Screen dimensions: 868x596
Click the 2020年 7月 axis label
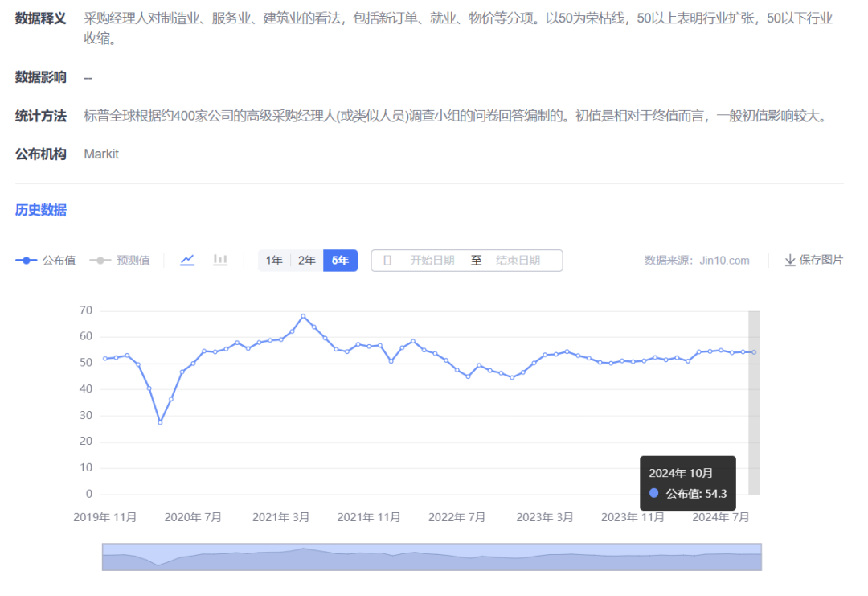193,517
